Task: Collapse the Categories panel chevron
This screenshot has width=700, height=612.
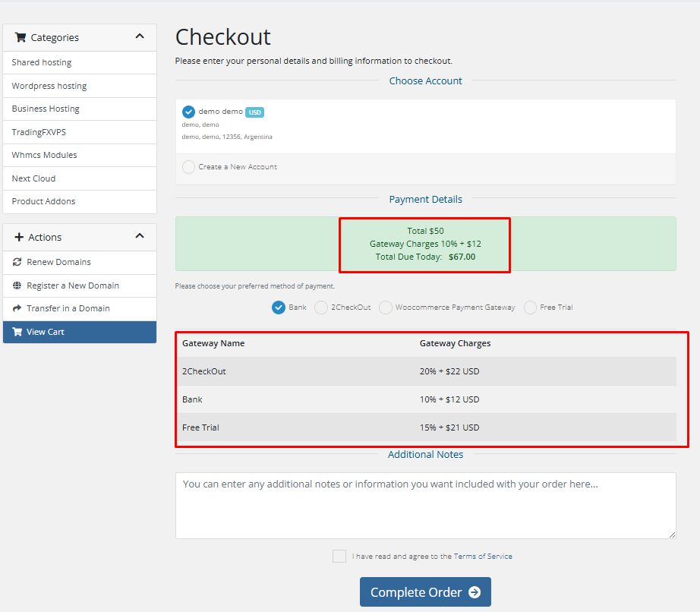Action: [140, 36]
